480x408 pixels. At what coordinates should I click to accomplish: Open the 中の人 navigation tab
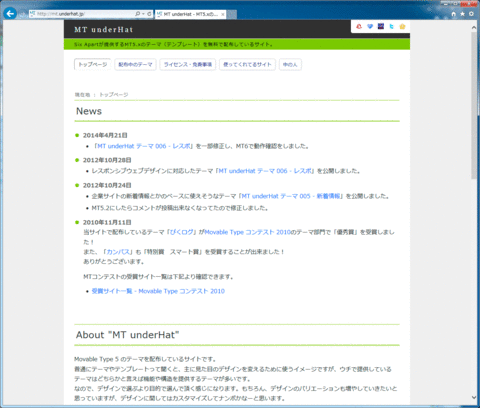tap(290, 64)
